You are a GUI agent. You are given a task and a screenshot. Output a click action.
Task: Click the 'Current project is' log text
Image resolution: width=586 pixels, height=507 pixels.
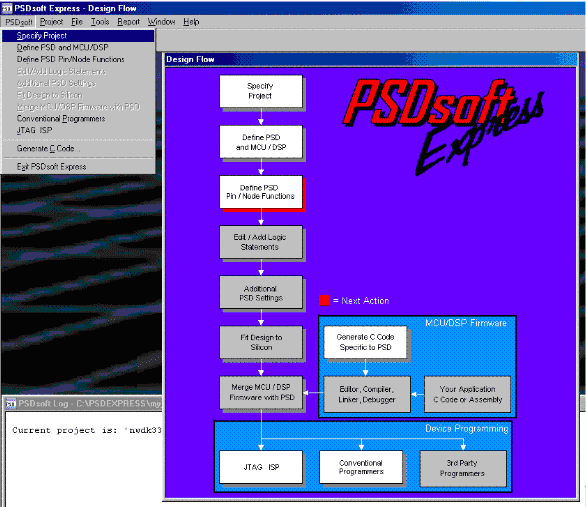pyautogui.click(x=87, y=430)
